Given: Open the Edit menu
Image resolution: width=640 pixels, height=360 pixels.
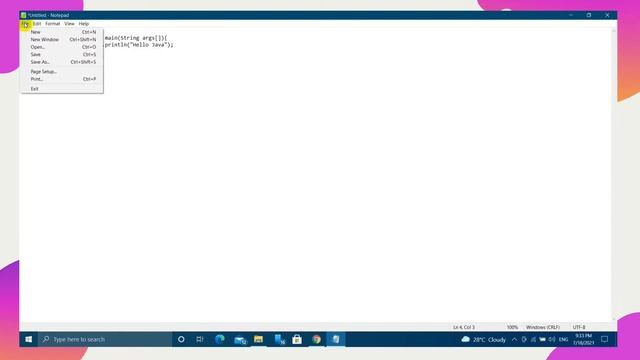Looking at the screenshot, I should pos(37,24).
